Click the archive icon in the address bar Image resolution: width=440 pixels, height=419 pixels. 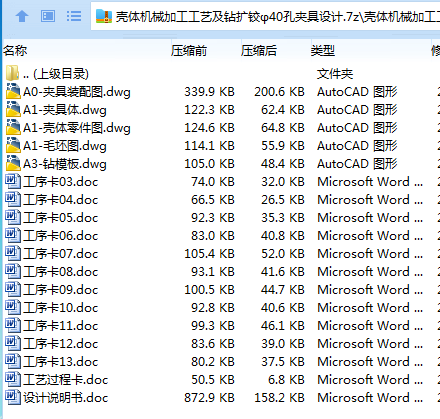coord(104,16)
